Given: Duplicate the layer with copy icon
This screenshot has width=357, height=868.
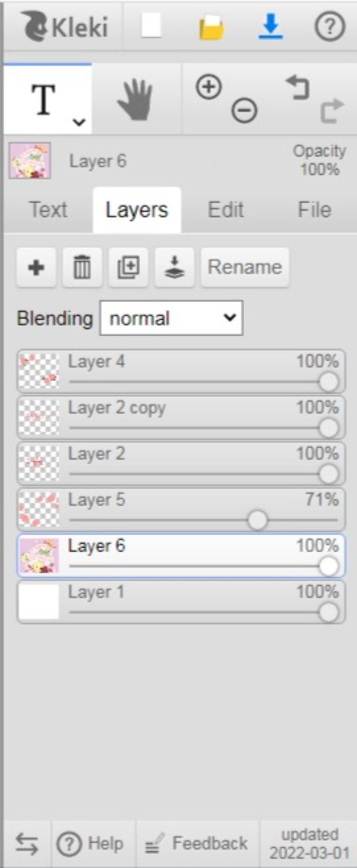Looking at the screenshot, I should [128, 267].
